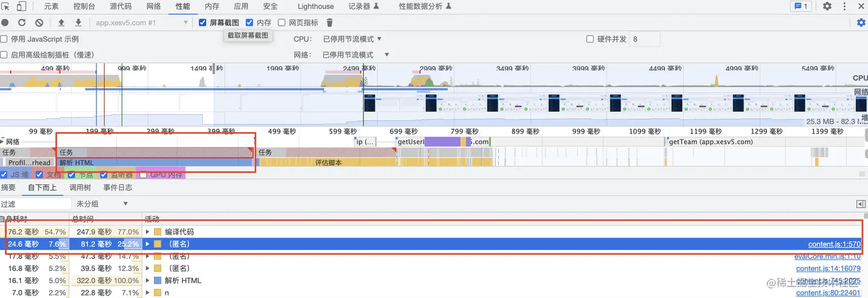Click the load profile upload arrow icon
Image resolution: width=868 pixels, height=298 pixels.
(61, 22)
